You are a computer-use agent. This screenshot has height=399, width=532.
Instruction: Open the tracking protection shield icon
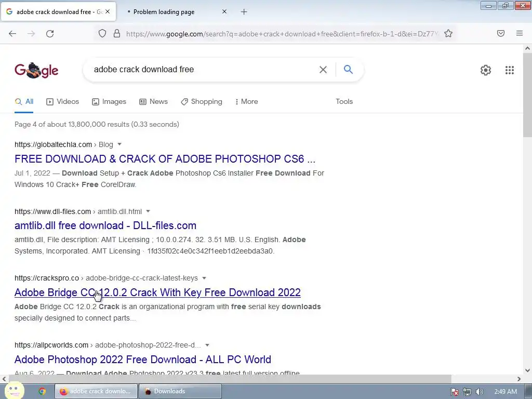pyautogui.click(x=102, y=33)
